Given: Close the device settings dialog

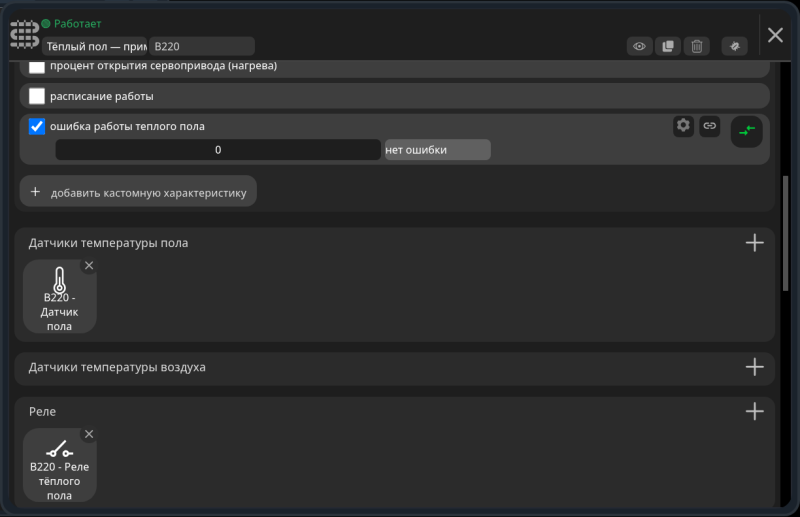Looking at the screenshot, I should tap(775, 35).
